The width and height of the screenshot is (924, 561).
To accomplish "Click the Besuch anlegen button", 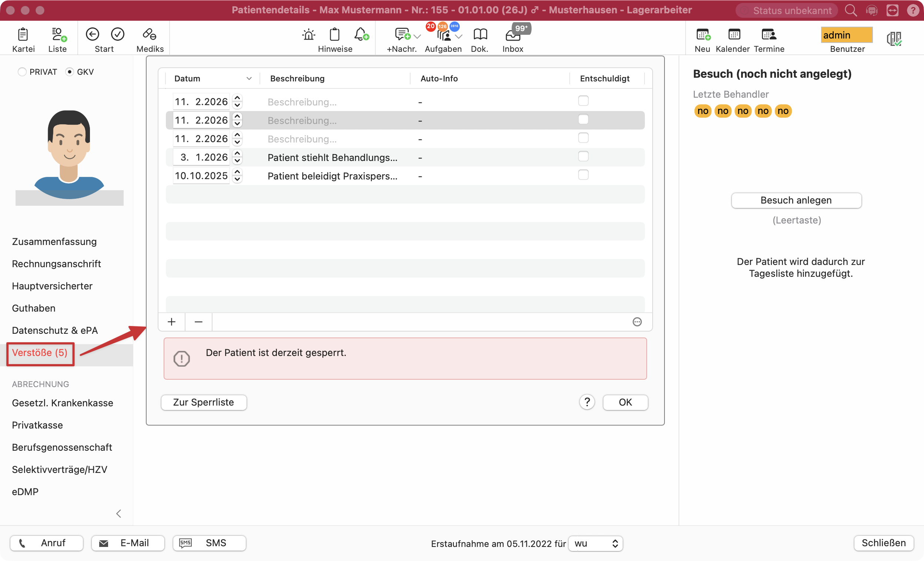I will tap(796, 201).
